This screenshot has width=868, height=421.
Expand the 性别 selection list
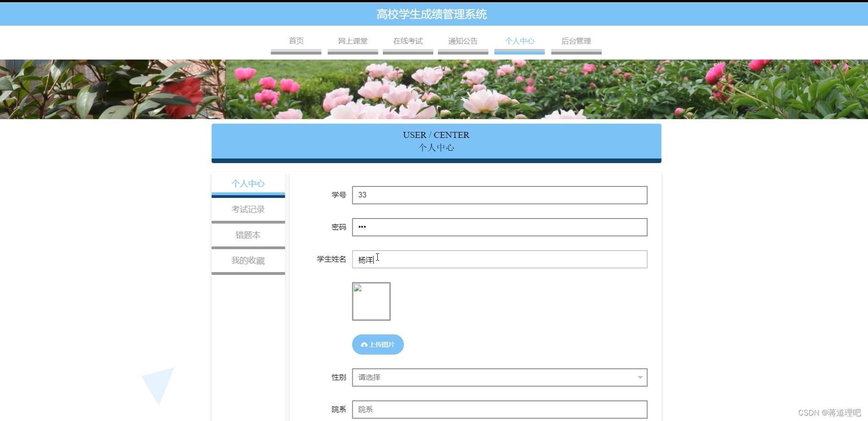click(x=499, y=377)
